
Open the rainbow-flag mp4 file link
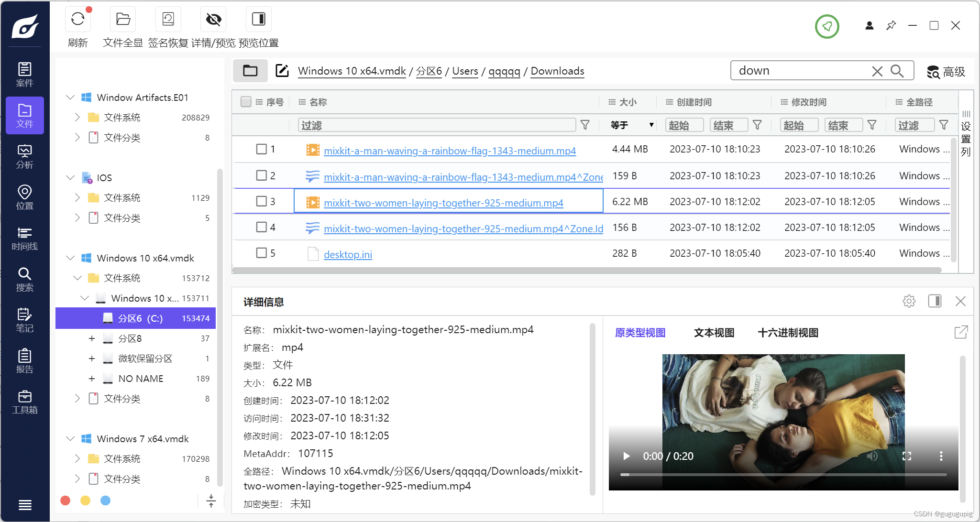449,151
